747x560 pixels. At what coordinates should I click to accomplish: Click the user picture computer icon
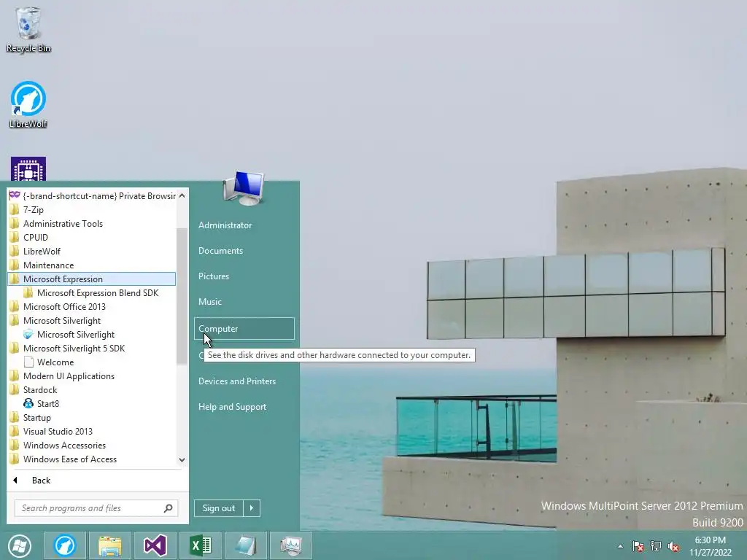click(244, 188)
